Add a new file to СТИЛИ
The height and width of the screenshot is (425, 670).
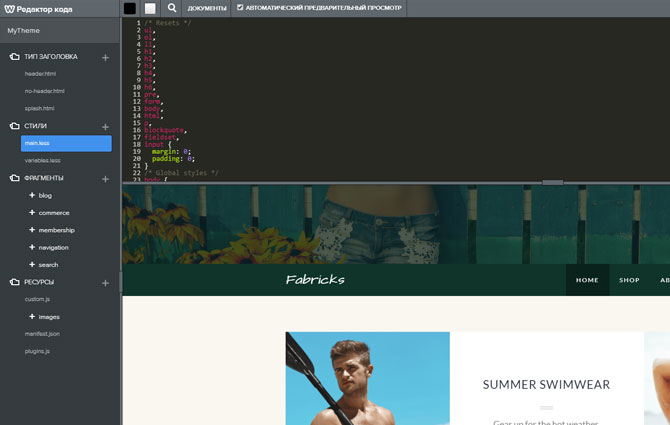[105, 127]
